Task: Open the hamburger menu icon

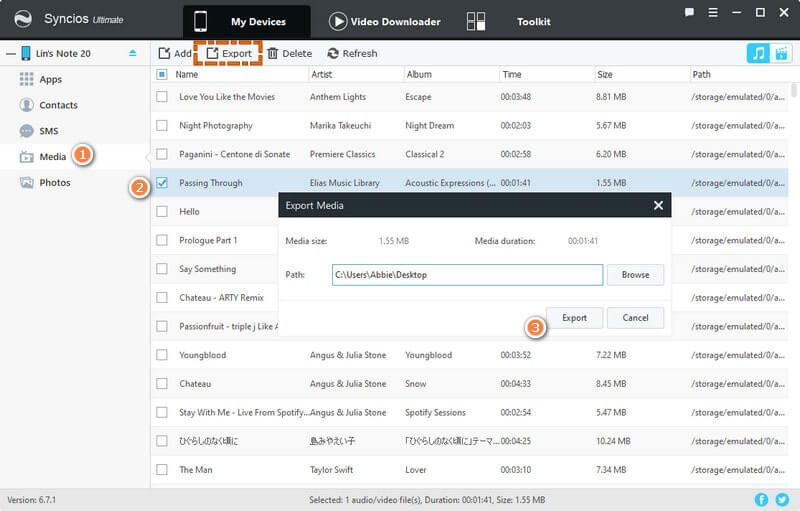Action: (x=713, y=13)
